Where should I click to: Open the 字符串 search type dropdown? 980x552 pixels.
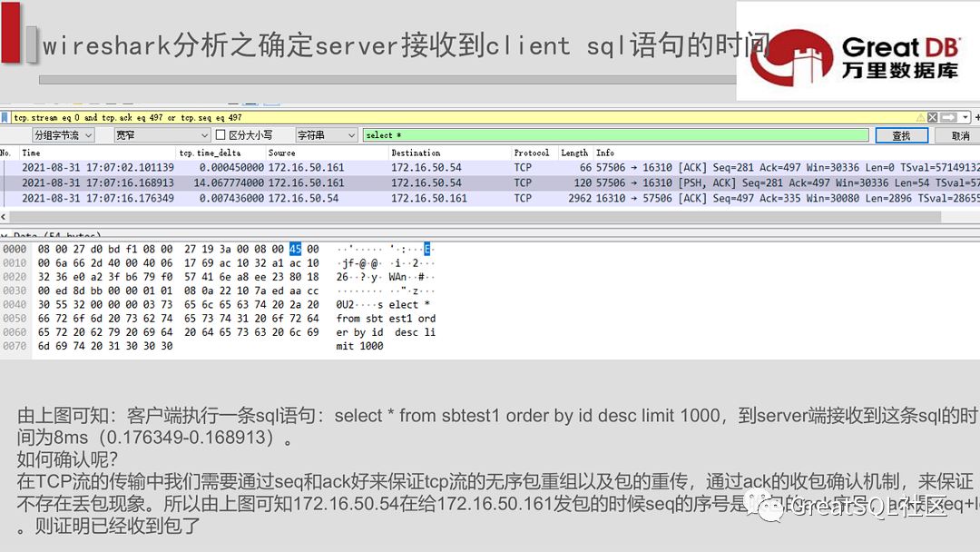(x=326, y=135)
